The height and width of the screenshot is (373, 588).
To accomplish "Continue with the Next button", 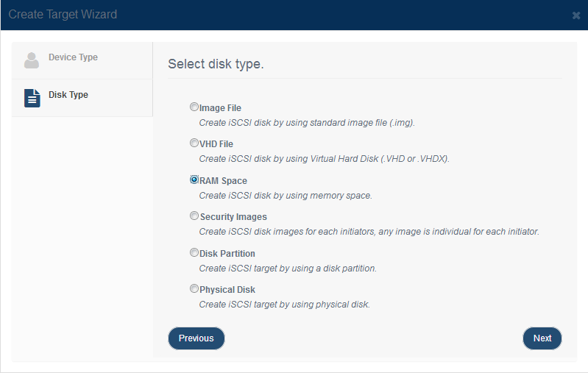I will coord(542,338).
